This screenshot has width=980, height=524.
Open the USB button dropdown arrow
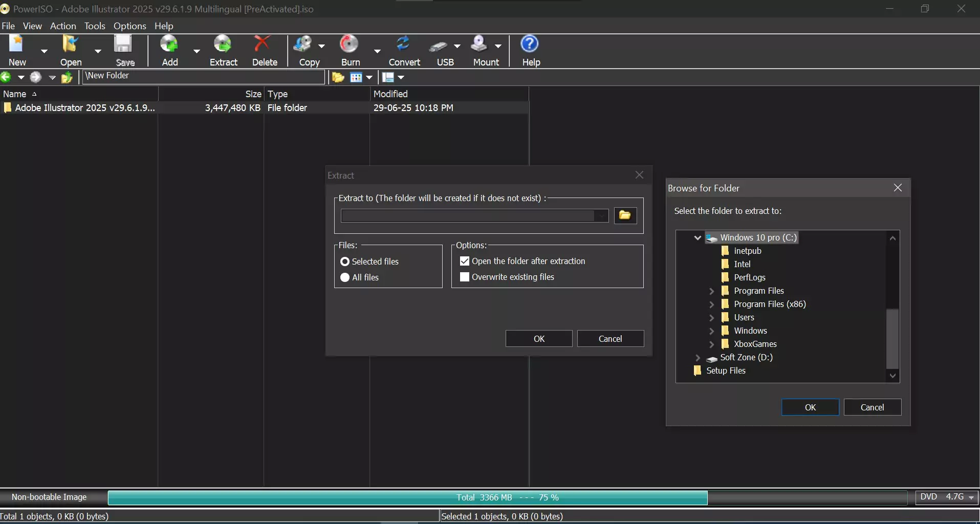(457, 46)
